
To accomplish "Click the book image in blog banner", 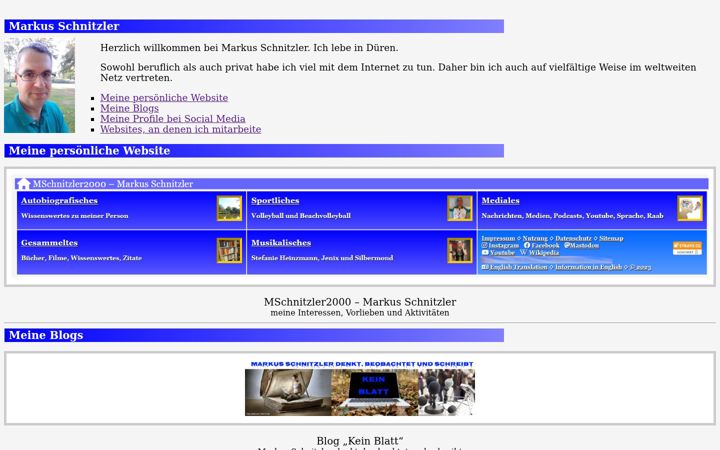I will click(288, 393).
